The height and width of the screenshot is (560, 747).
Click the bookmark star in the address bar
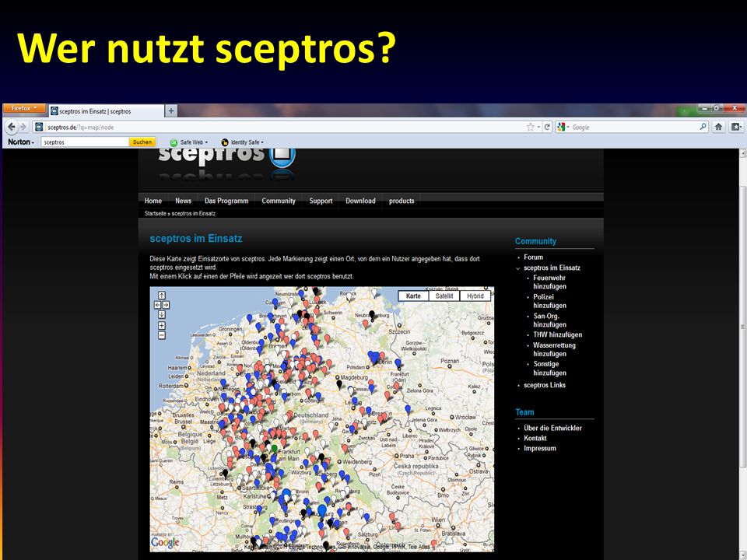coord(530,127)
